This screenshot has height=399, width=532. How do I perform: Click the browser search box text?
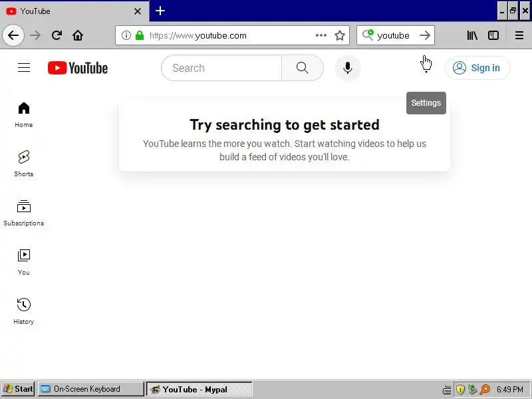click(393, 35)
